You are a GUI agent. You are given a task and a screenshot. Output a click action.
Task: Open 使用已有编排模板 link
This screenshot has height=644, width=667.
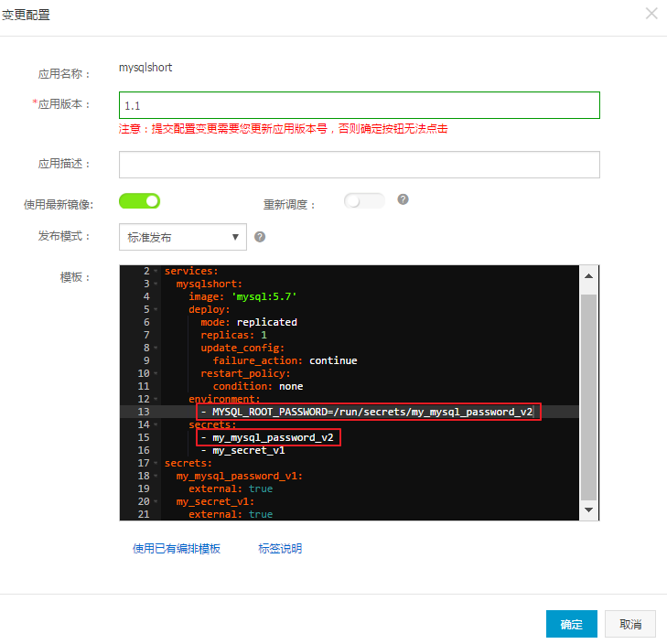click(x=177, y=548)
